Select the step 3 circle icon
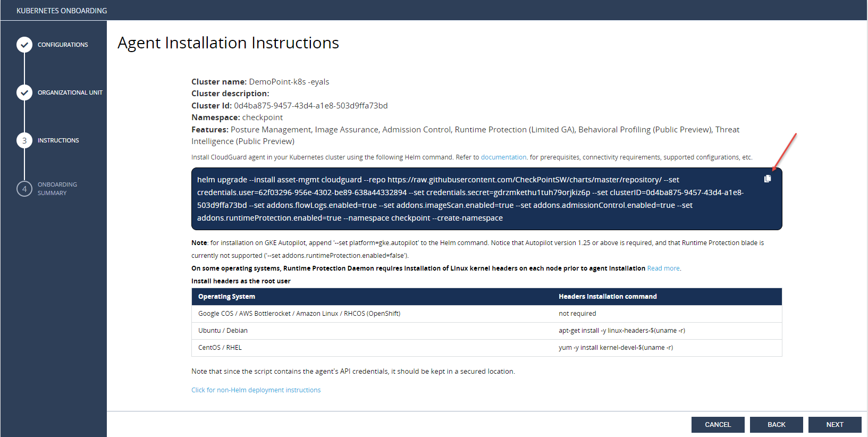The image size is (868, 437). coord(24,140)
